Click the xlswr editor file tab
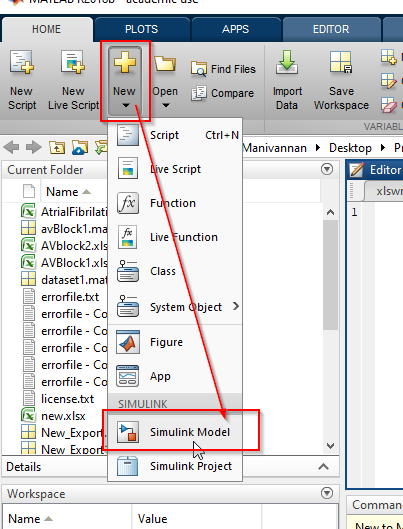The width and height of the screenshot is (403, 529). point(385,191)
